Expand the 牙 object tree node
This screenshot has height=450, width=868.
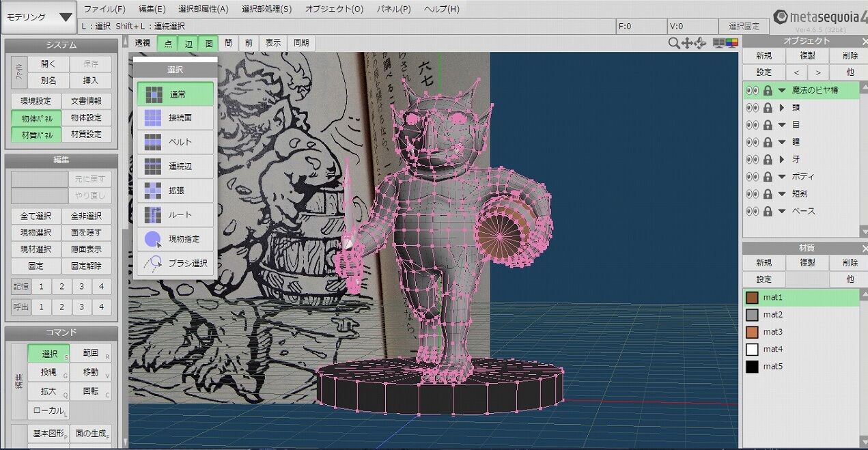point(782,159)
